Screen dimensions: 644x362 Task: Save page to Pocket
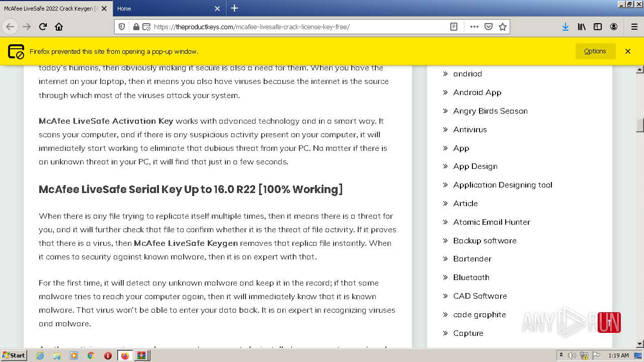(488, 27)
